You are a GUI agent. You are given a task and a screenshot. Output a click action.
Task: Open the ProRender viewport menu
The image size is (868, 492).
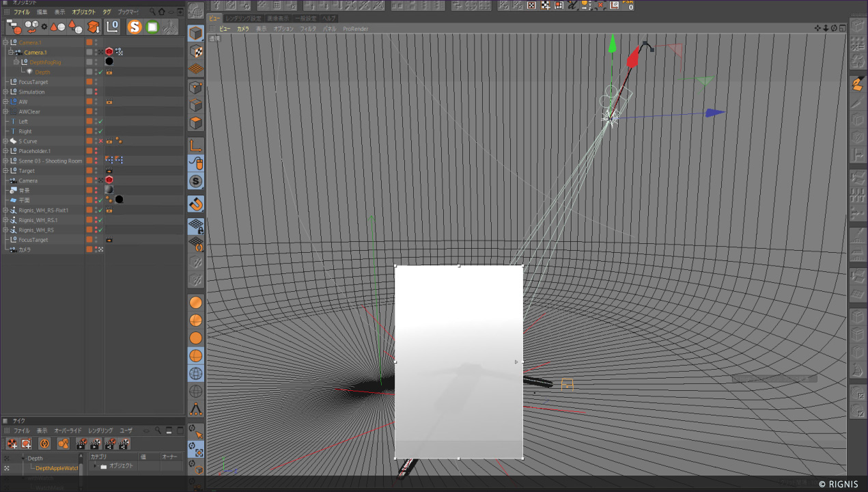[355, 29]
